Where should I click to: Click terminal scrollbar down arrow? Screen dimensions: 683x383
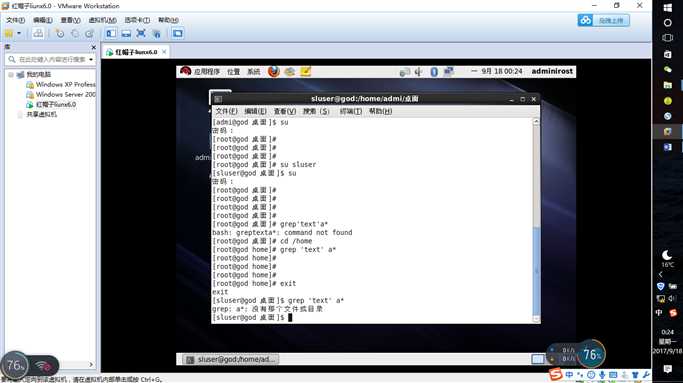(x=536, y=319)
